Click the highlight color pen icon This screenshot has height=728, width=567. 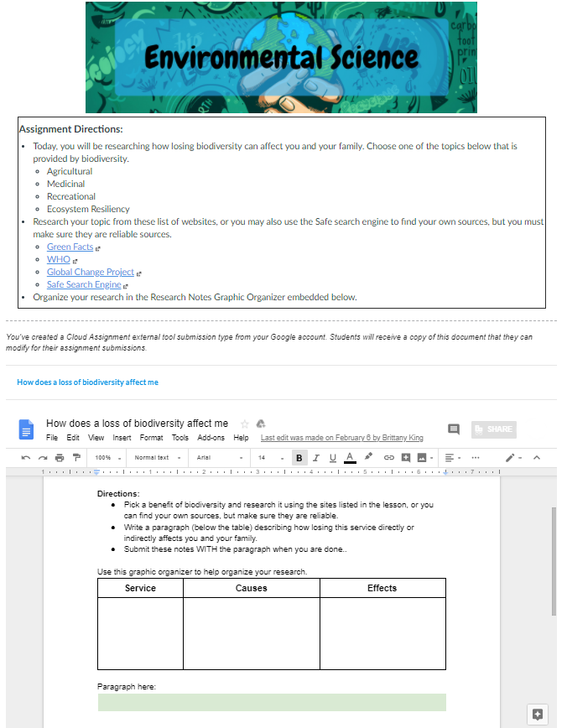[367, 457]
